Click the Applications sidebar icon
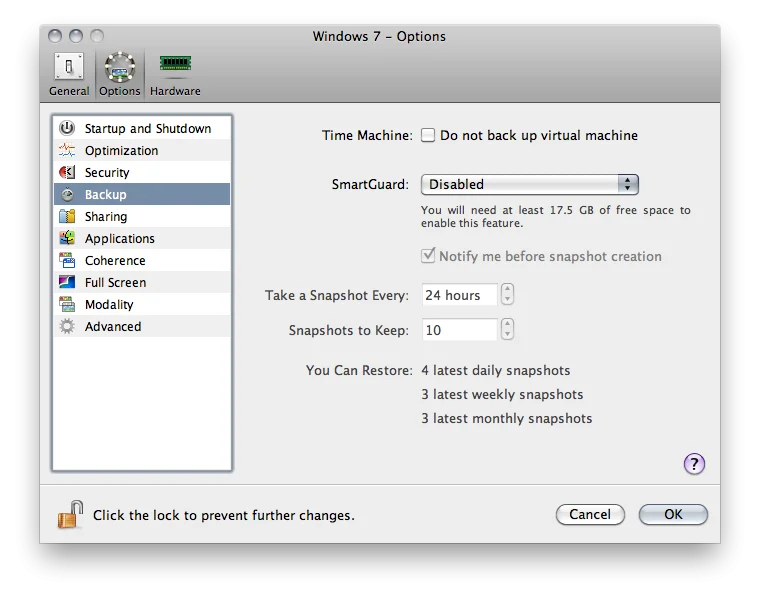760x598 pixels. [x=67, y=238]
